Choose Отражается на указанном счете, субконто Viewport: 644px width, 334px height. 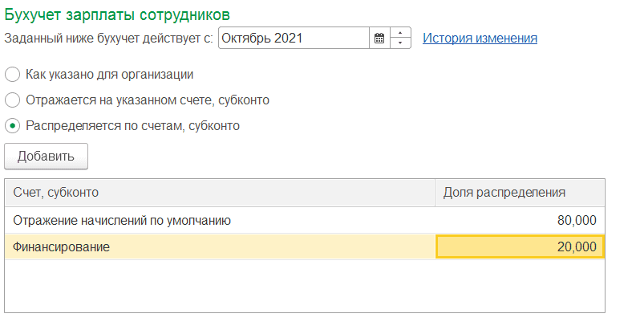click(12, 100)
